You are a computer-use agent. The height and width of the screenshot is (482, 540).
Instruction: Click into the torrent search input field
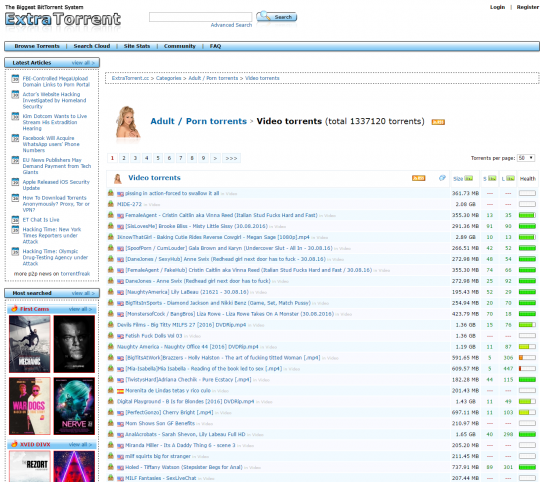pyautogui.click(x=200, y=17)
